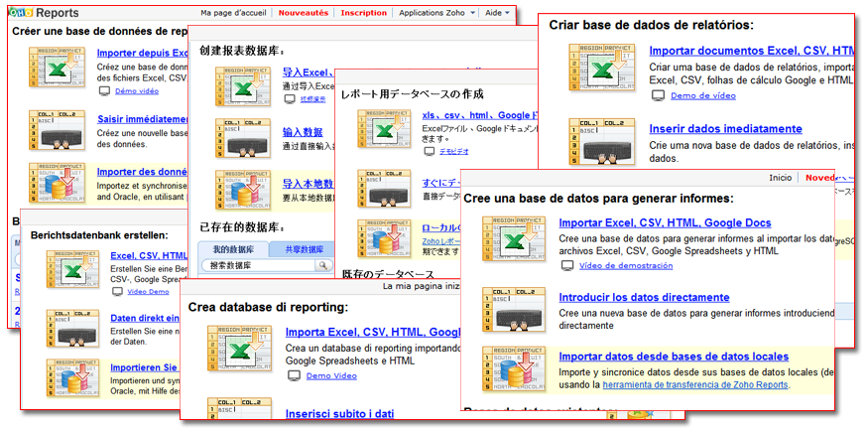Click the video monitor icon beside Demo de vídeo
The height and width of the screenshot is (432, 868).
658,95
